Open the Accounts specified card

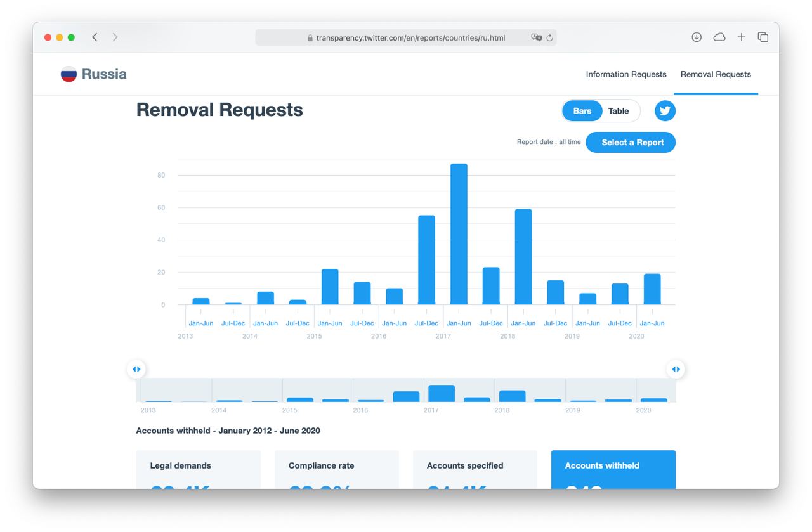point(475,470)
